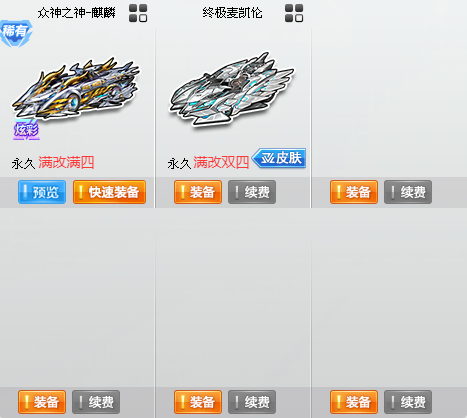Viewport: 467px width, 418px height.
Task: Select the 众神之神-麒麟 car thumbnail
Action: tap(76, 88)
